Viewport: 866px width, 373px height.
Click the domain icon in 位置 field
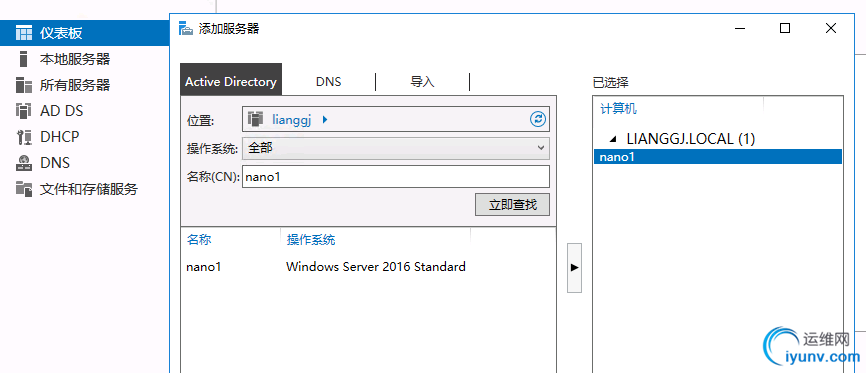(x=256, y=119)
